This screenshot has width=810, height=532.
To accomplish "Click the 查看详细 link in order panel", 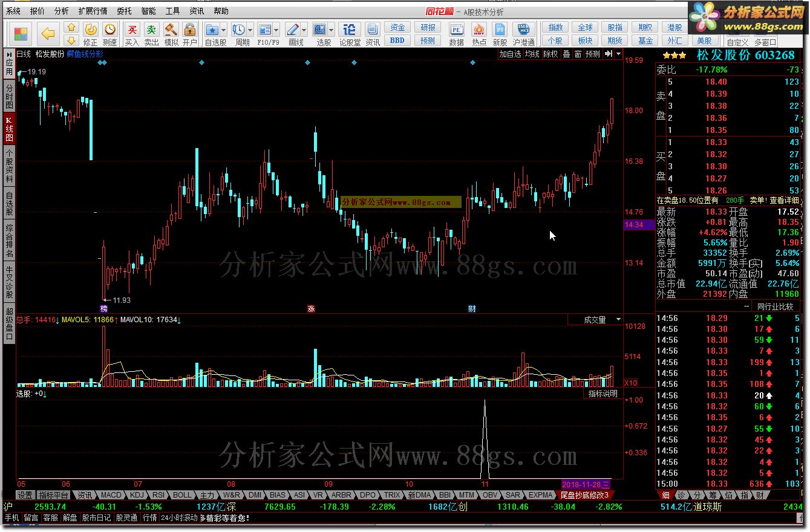I will click(x=784, y=200).
